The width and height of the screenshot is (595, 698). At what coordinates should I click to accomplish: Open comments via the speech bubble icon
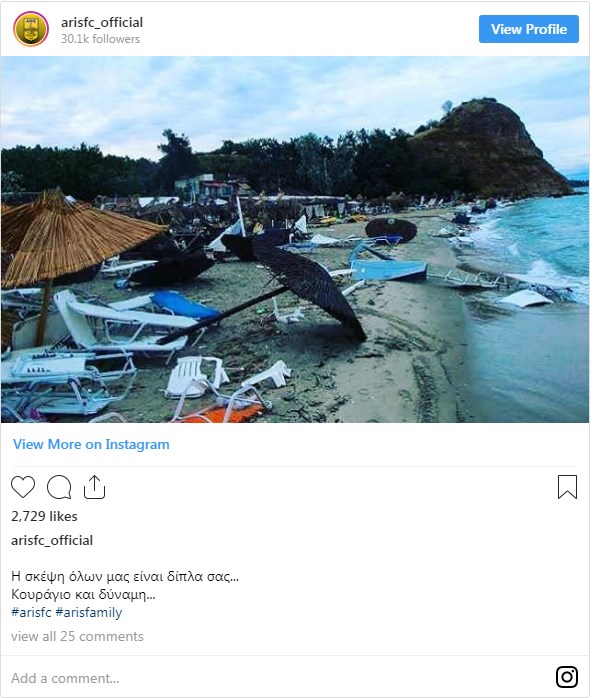click(x=59, y=487)
